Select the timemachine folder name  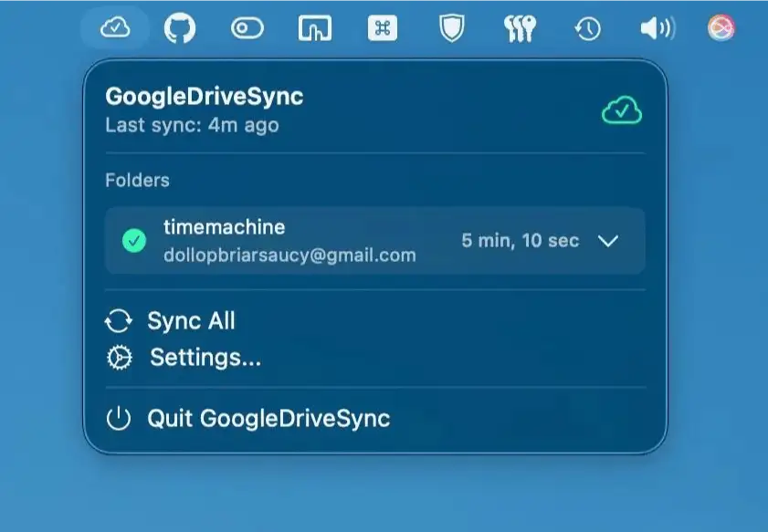(x=224, y=227)
